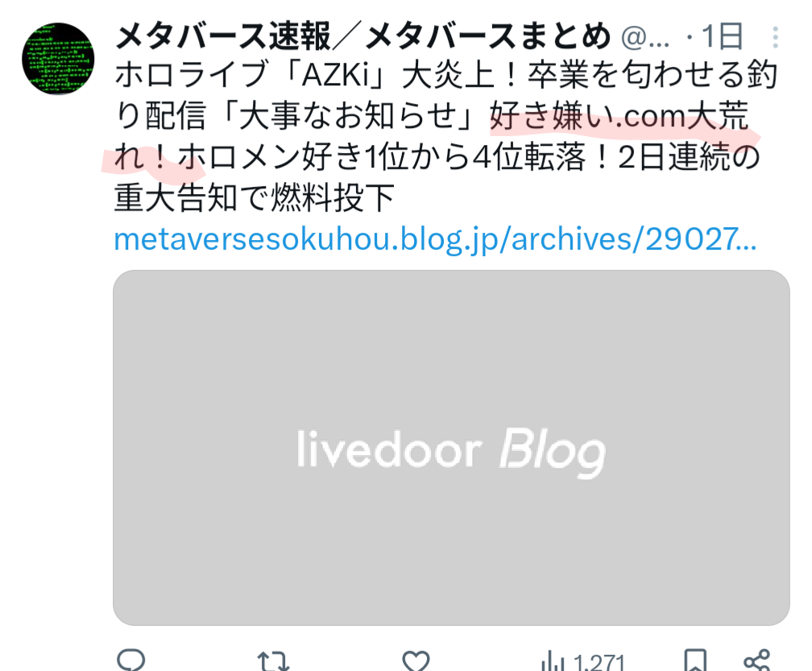Open the post via the 1日 timestamp

[x=722, y=37]
